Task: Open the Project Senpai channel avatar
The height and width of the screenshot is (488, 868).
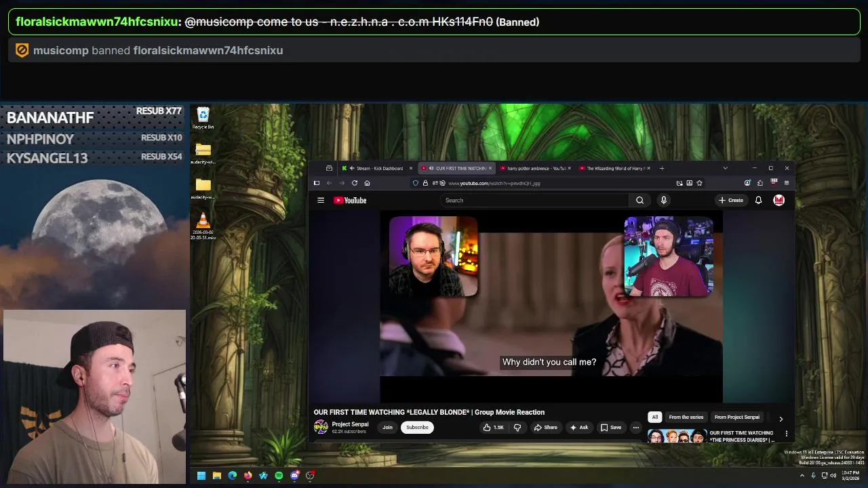Action: tap(321, 427)
